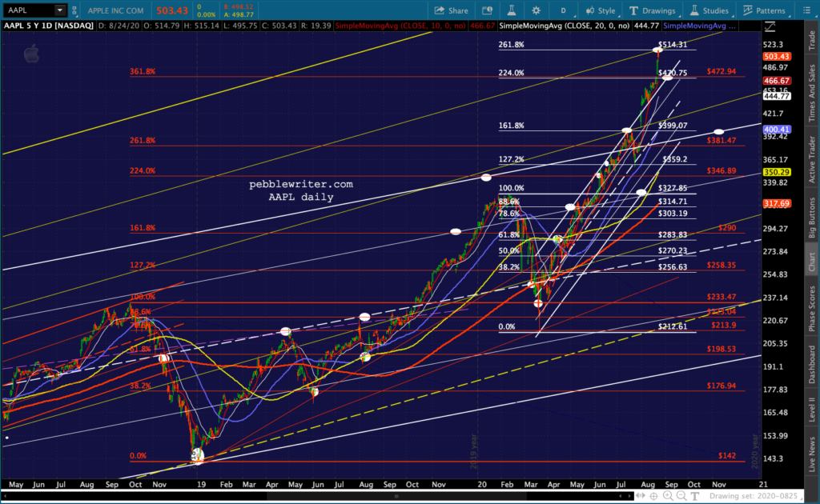Image resolution: width=820 pixels, height=504 pixels.
Task: Click the purple truncated SimpleMovingAvg study label
Action: [x=698, y=26]
